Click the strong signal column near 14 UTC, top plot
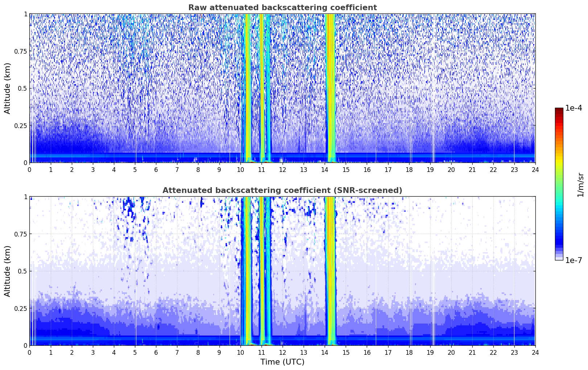Screen dimensions: 588x370 point(330,88)
